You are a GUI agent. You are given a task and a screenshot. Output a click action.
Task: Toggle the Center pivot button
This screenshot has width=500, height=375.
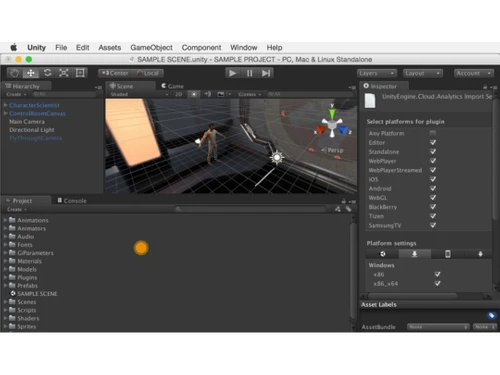115,73
